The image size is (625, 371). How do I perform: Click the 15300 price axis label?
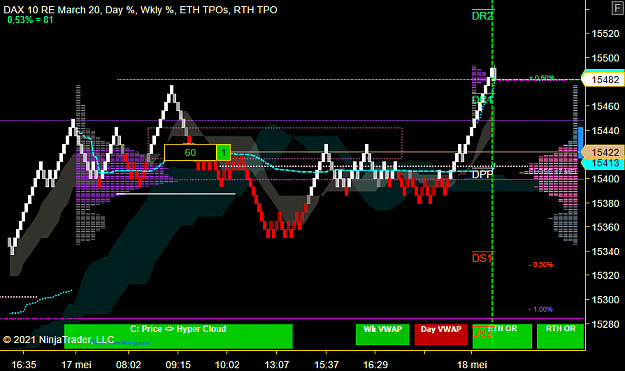605,300
